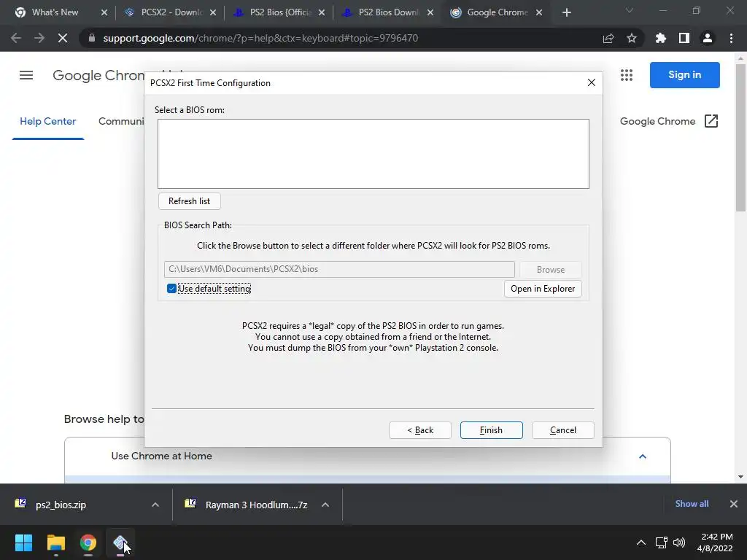Image resolution: width=747 pixels, height=560 pixels.
Task: Stop loading the page
Action: pos(63,38)
